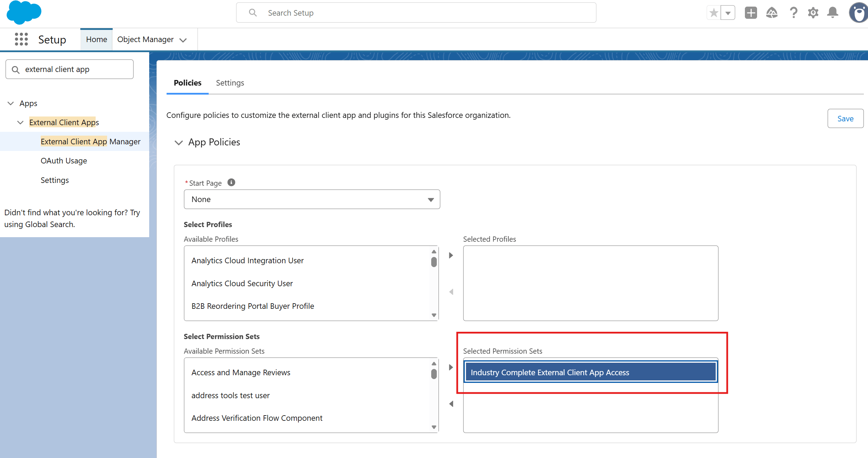The image size is (868, 458).
Task: Open the App Launcher dots icon
Action: [x=21, y=39]
